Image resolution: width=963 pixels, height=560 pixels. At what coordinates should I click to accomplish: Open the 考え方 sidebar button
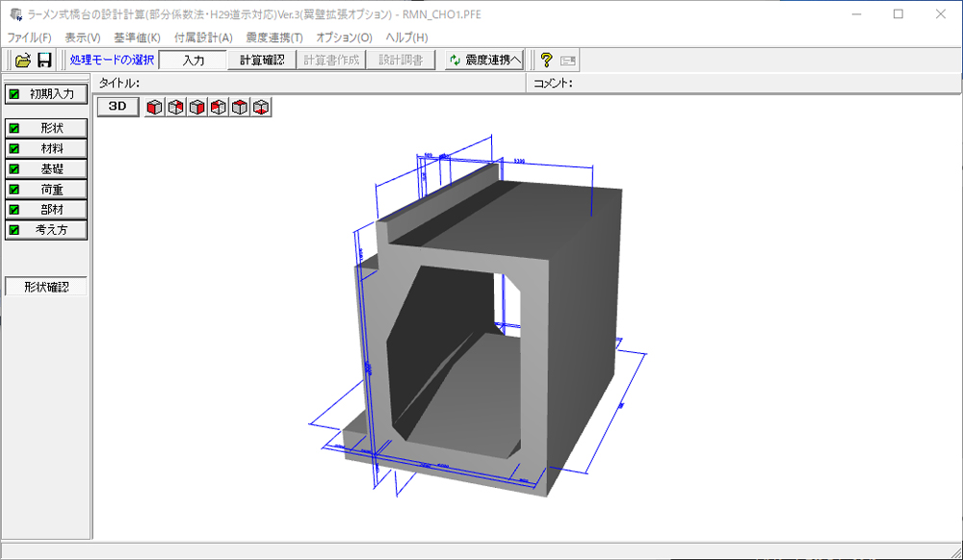coord(46,230)
